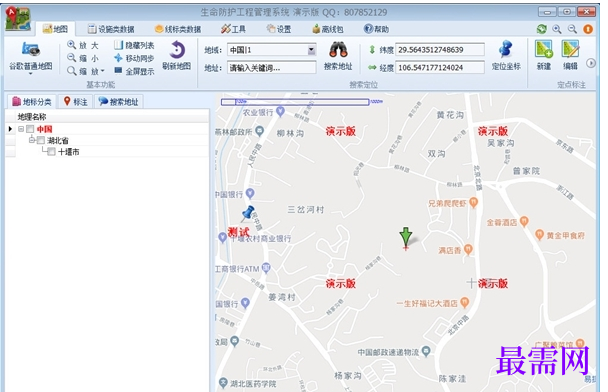This screenshot has width=608, height=392.
Task: Click the 湖北医药学院 map pin
Action: coord(223,383)
